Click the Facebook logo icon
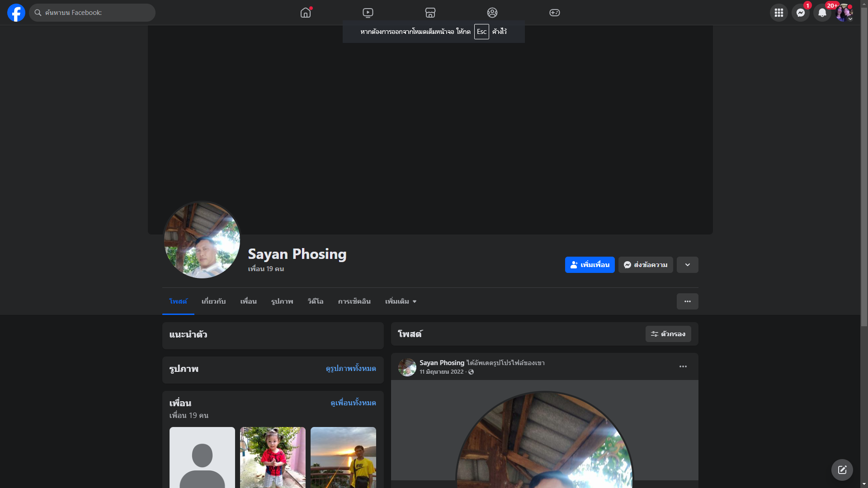 point(16,13)
